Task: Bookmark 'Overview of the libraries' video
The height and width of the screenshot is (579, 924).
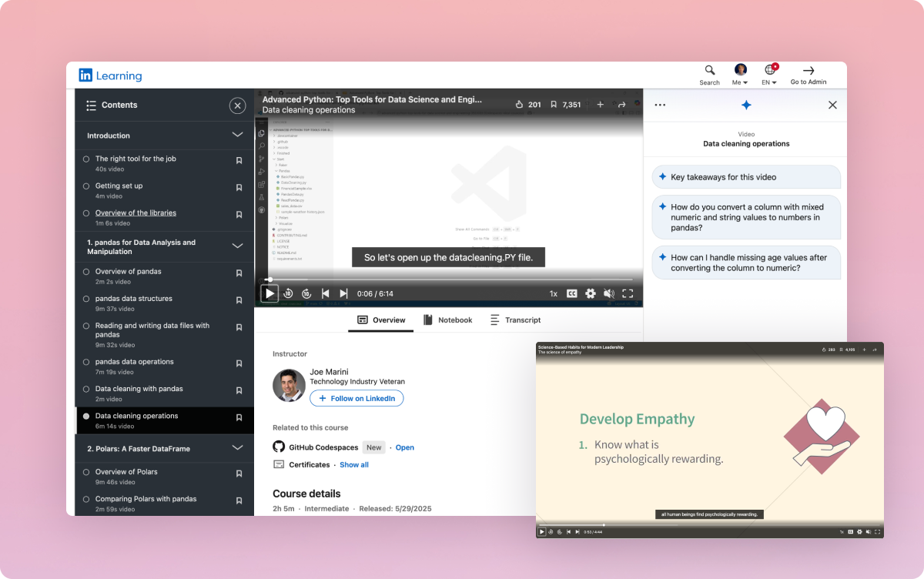Action: (x=239, y=215)
